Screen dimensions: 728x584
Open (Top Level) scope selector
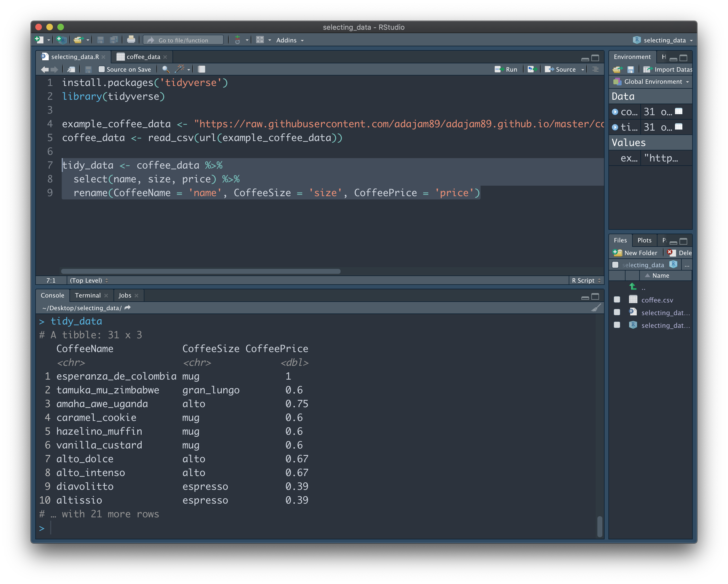click(89, 280)
